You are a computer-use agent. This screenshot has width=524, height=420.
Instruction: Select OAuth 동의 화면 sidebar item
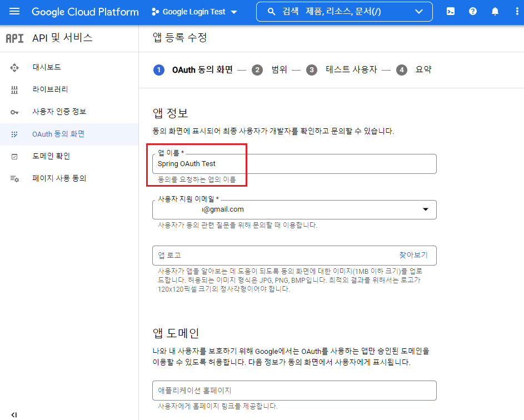tap(69, 134)
